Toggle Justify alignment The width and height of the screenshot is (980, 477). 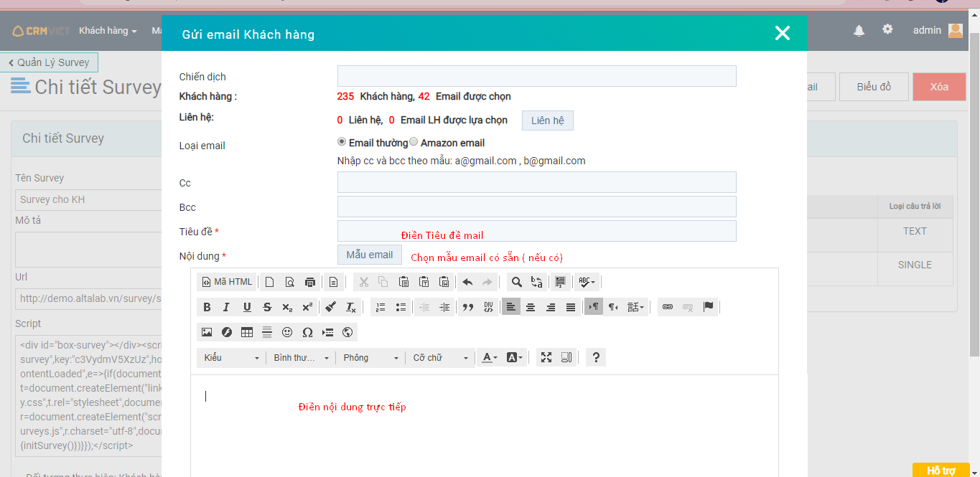click(x=571, y=307)
